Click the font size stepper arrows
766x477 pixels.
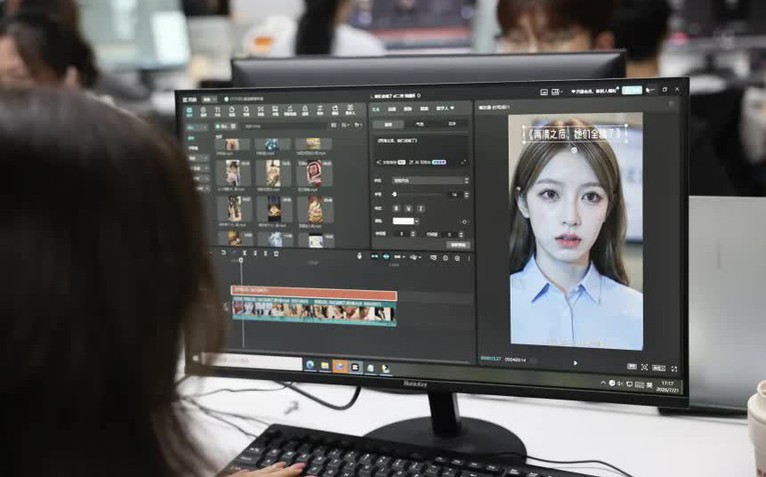(x=467, y=195)
